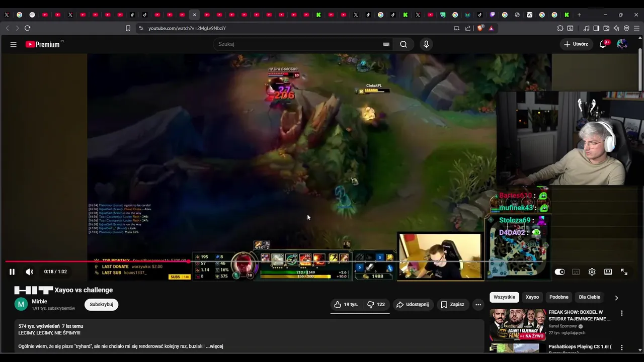The height and width of the screenshot is (362, 644).
Task: Open the YouTube hamburger guide menu
Action: [14, 44]
